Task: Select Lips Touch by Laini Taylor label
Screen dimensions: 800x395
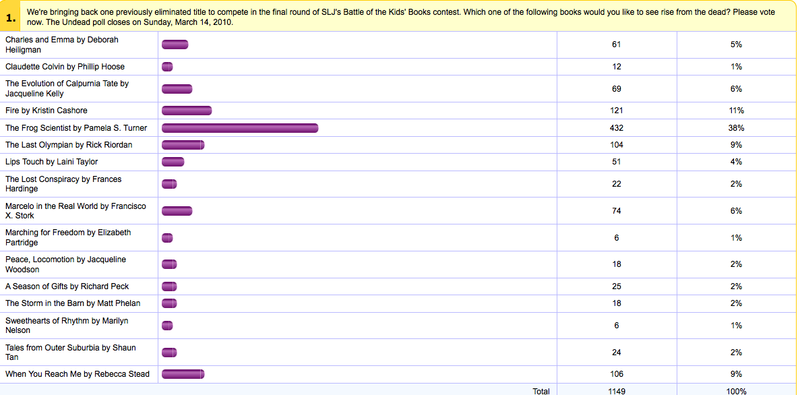Action: tap(52, 162)
